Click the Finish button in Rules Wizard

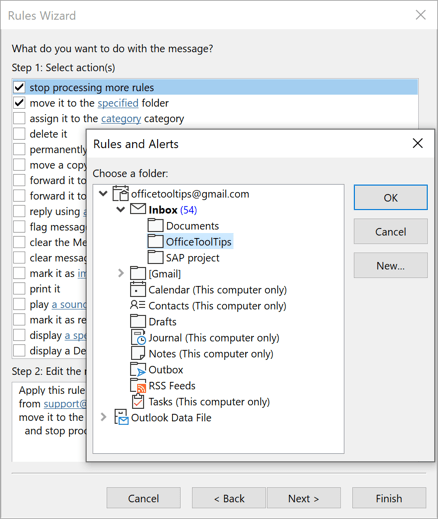tap(389, 498)
